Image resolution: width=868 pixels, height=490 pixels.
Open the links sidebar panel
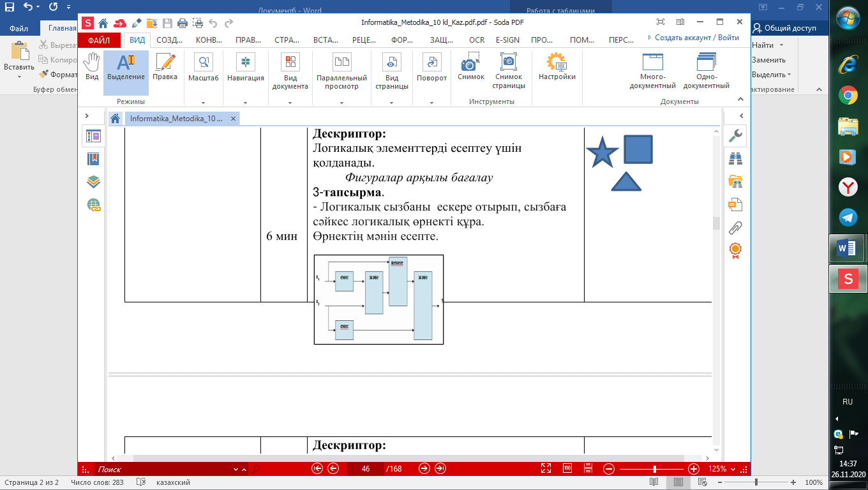(x=94, y=205)
